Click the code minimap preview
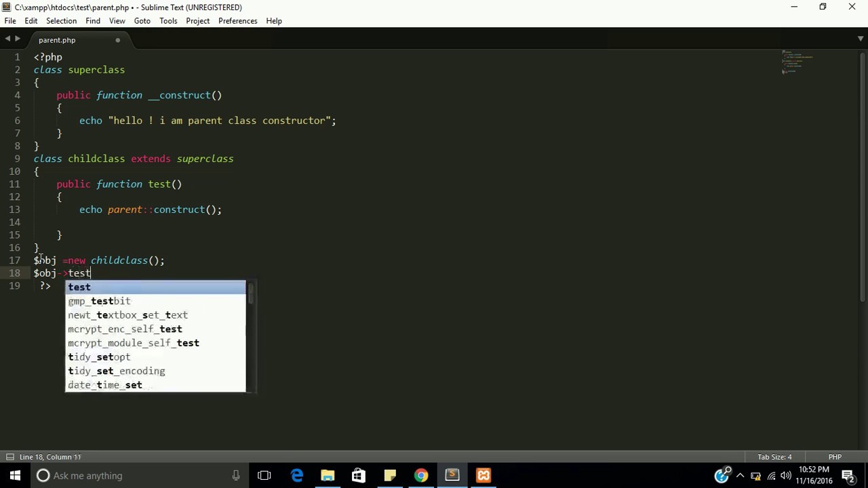 797,62
